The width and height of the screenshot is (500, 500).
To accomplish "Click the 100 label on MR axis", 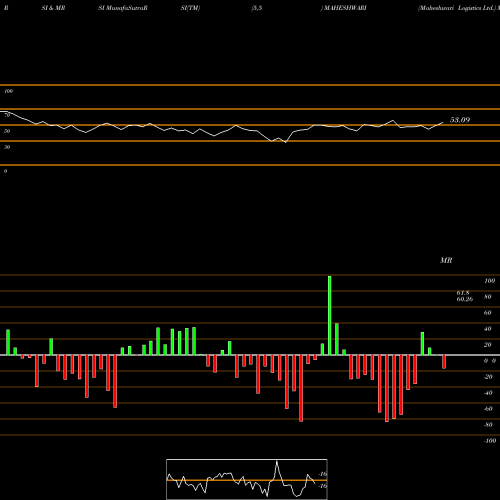I will tap(490, 281).
